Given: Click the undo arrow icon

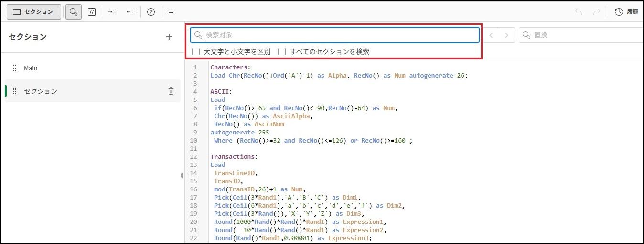Looking at the screenshot, I should (579, 12).
